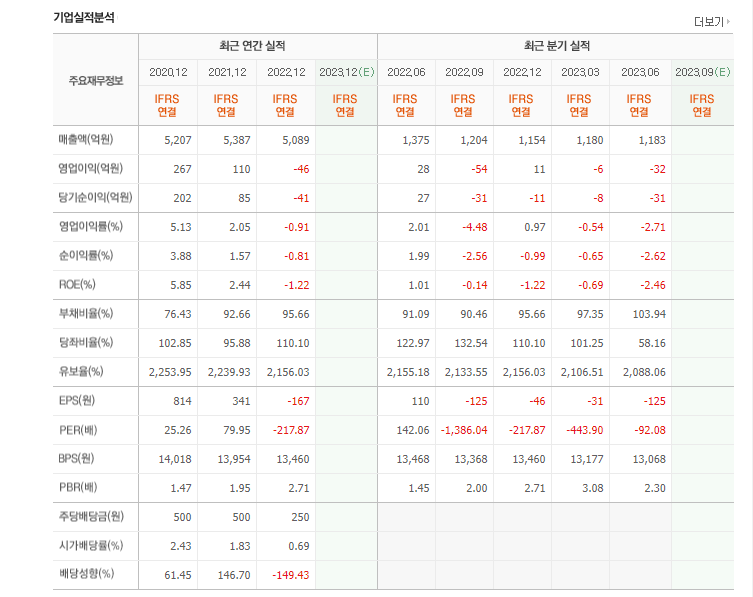
Task: Click the 당좌비율(%) row label
Action: click(x=86, y=342)
